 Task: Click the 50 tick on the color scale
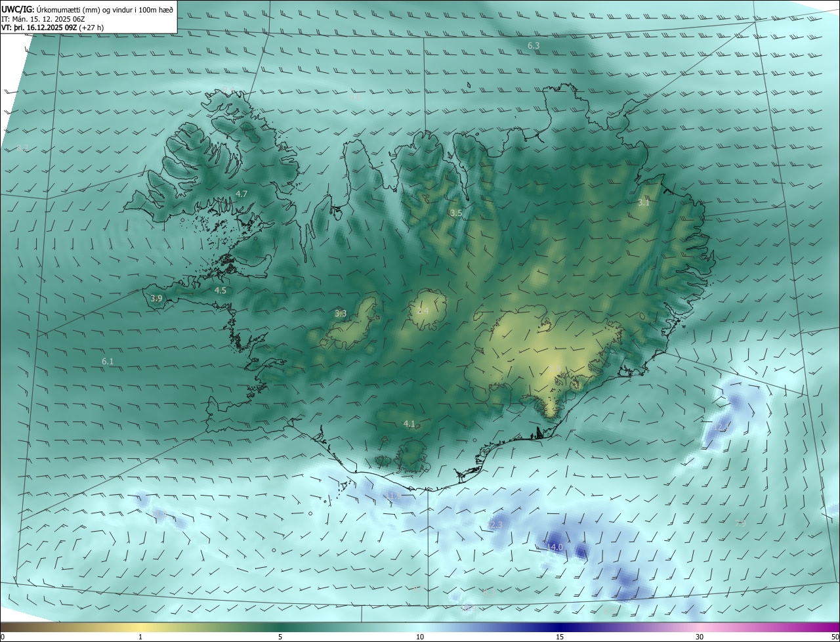835,637
